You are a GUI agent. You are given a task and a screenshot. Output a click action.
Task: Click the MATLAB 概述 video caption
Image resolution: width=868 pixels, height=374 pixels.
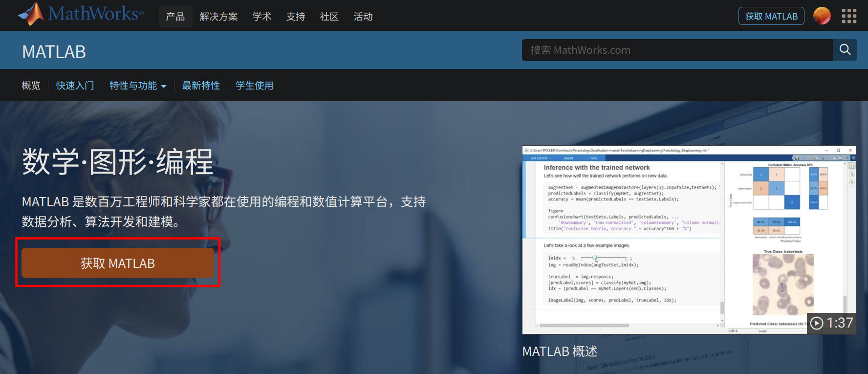coord(560,352)
